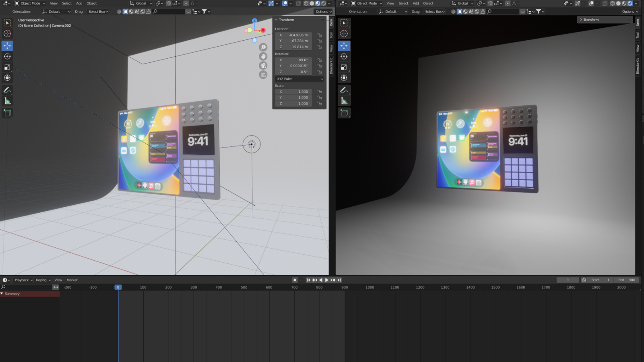Jump to the first frame in timeline
Viewport: 644px width, 362px height.
click(x=308, y=280)
